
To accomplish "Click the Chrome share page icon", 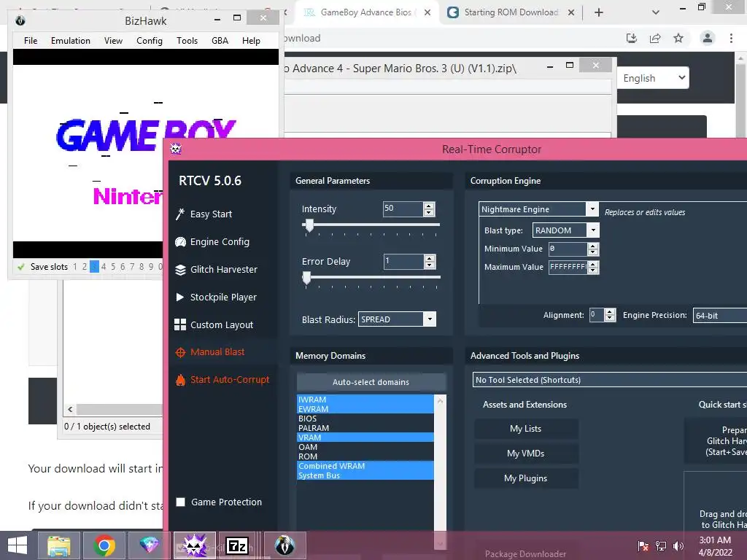I will (655, 38).
